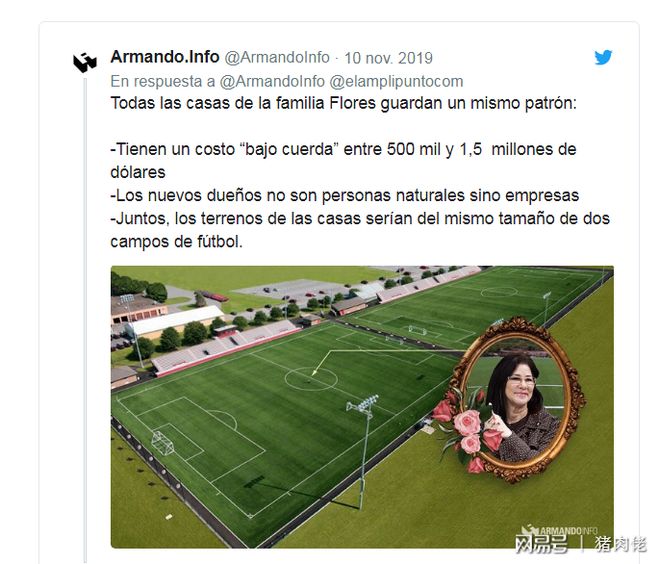Click the pink roses bouquet

click(x=466, y=429)
